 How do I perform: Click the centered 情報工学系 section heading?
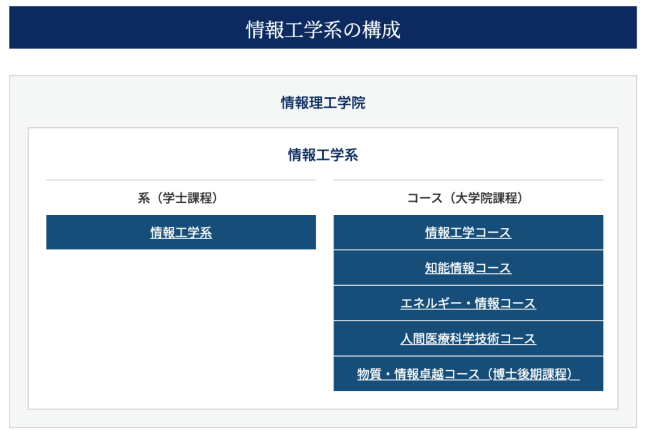[x=323, y=155]
